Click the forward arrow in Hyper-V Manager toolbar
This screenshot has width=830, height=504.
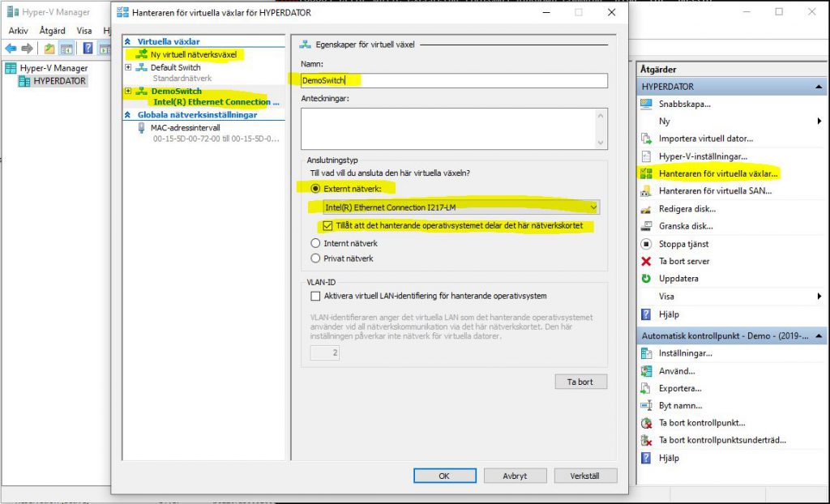coord(27,49)
